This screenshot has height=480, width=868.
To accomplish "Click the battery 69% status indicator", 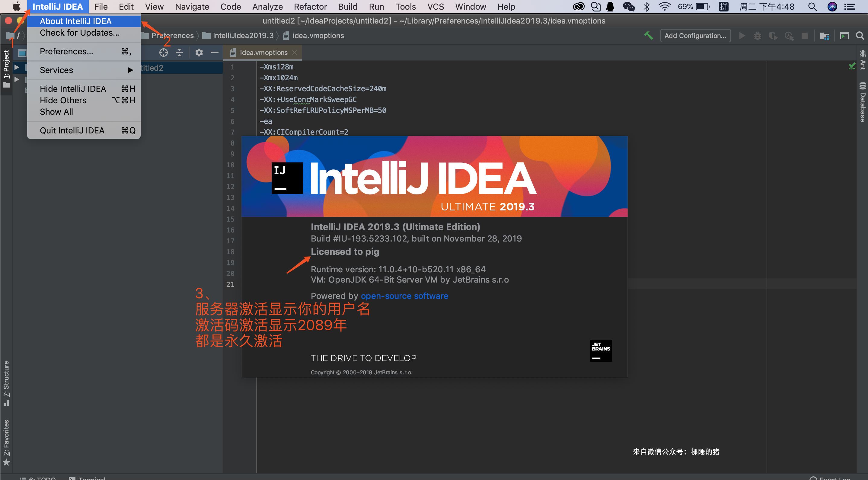I will (694, 7).
